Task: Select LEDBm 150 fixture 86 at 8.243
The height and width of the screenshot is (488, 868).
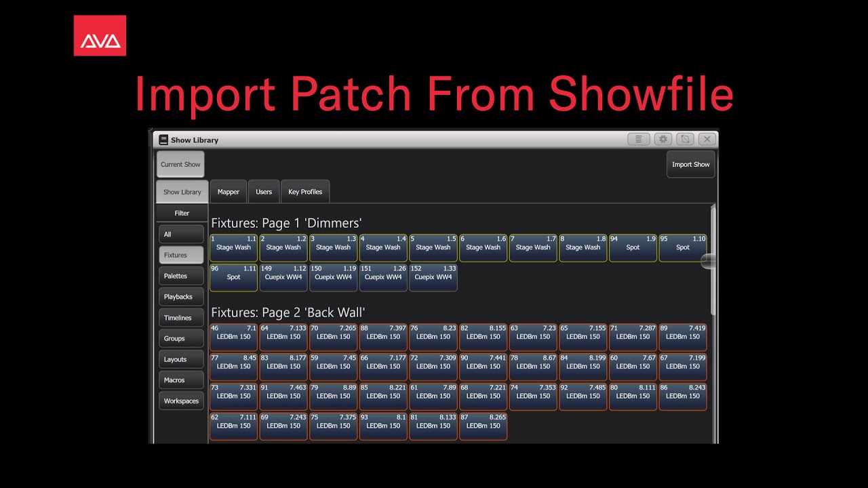Action: point(683,396)
